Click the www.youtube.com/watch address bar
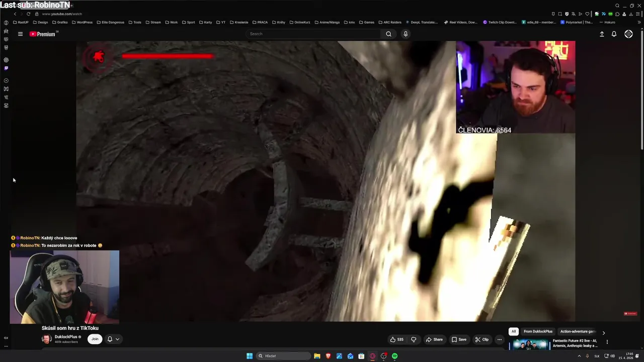The width and height of the screenshot is (644, 362). [x=62, y=14]
